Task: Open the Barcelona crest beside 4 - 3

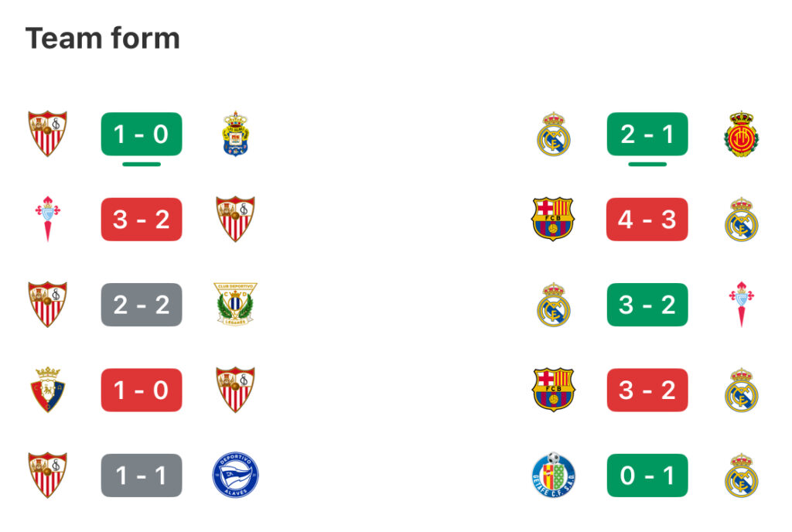Action: point(554,219)
